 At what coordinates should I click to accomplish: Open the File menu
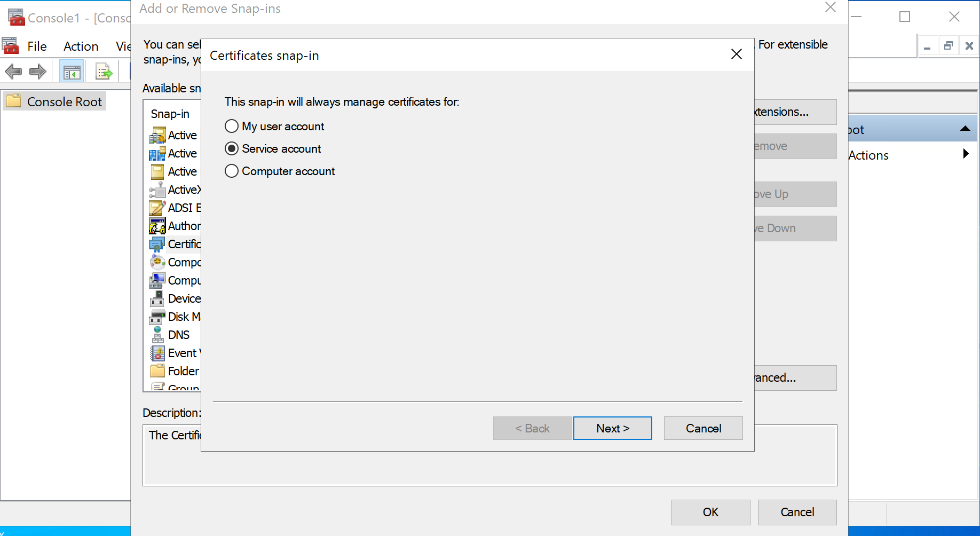(37, 46)
